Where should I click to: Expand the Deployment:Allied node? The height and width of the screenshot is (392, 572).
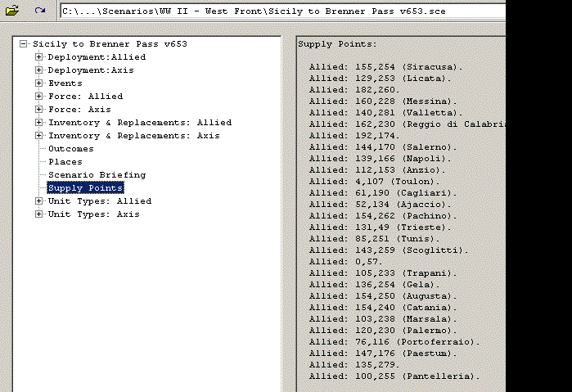(x=38, y=57)
